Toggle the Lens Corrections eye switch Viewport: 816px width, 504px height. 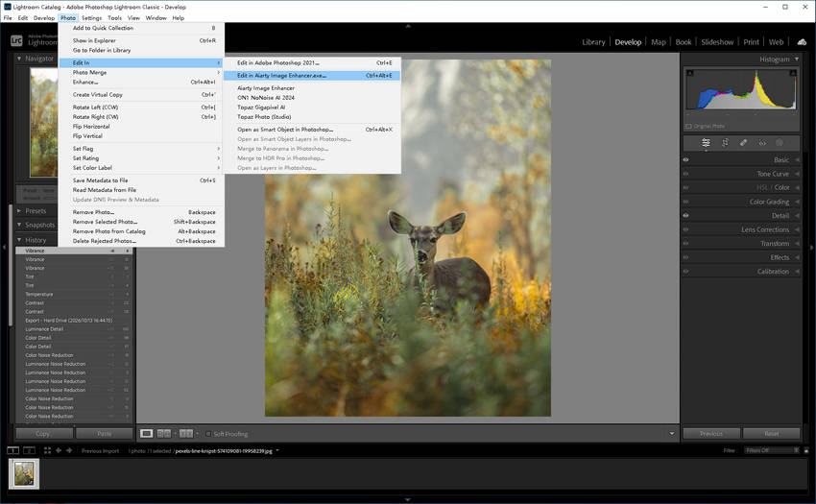point(685,229)
